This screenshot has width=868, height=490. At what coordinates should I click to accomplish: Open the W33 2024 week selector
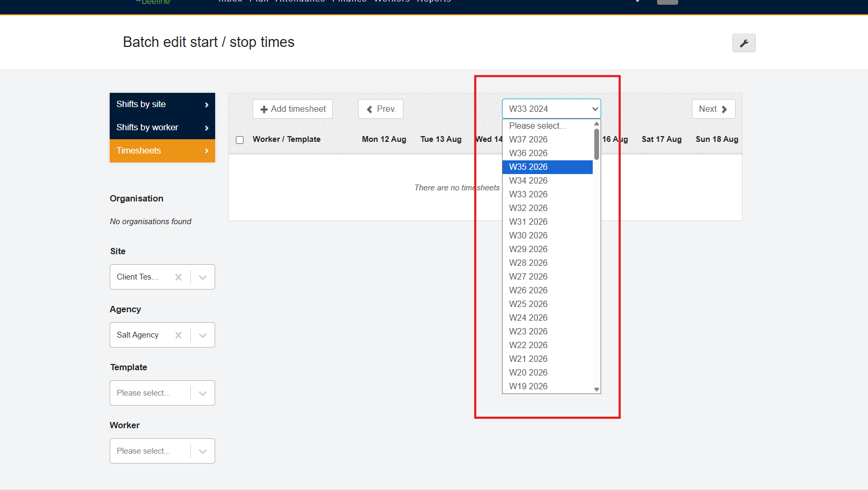tap(551, 109)
